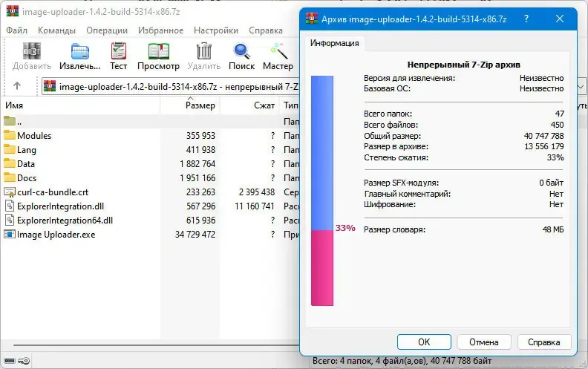Select the Docs row name

tap(27, 177)
